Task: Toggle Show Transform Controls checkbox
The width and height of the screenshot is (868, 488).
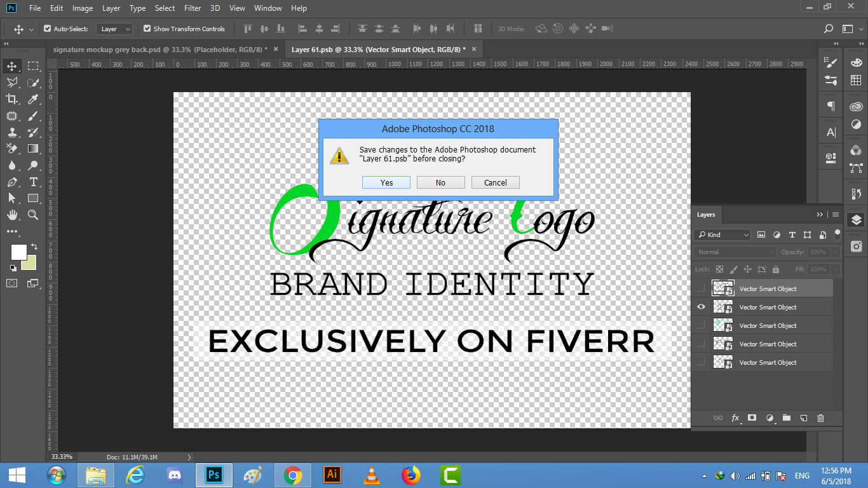Action: [x=147, y=29]
